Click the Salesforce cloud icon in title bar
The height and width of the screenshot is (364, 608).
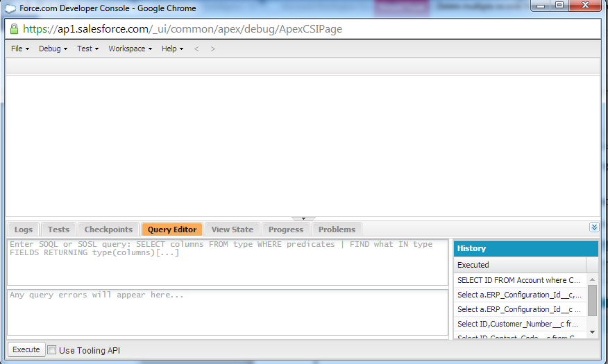click(10, 8)
